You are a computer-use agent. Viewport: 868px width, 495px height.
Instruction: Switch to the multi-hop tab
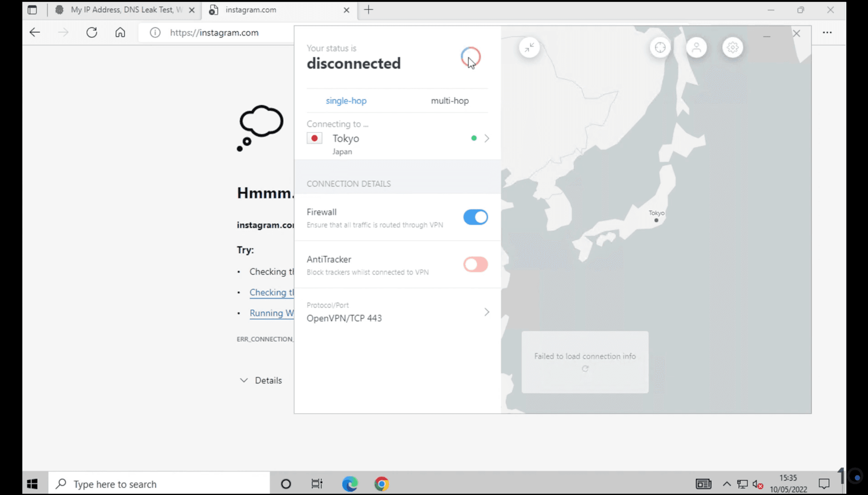click(x=450, y=101)
